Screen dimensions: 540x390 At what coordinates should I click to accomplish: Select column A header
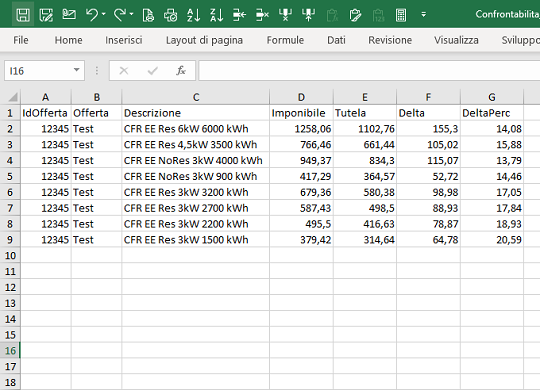46,97
